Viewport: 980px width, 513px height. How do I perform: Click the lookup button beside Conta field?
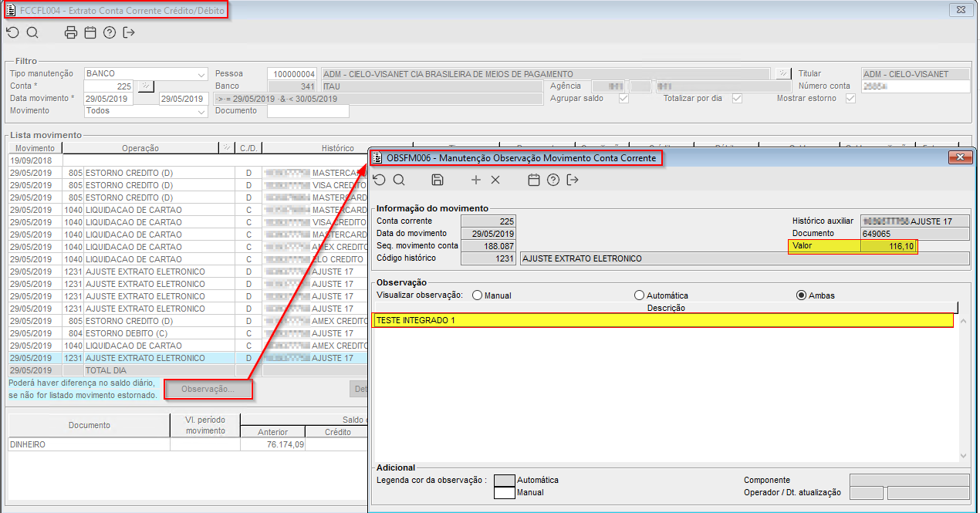(144, 86)
